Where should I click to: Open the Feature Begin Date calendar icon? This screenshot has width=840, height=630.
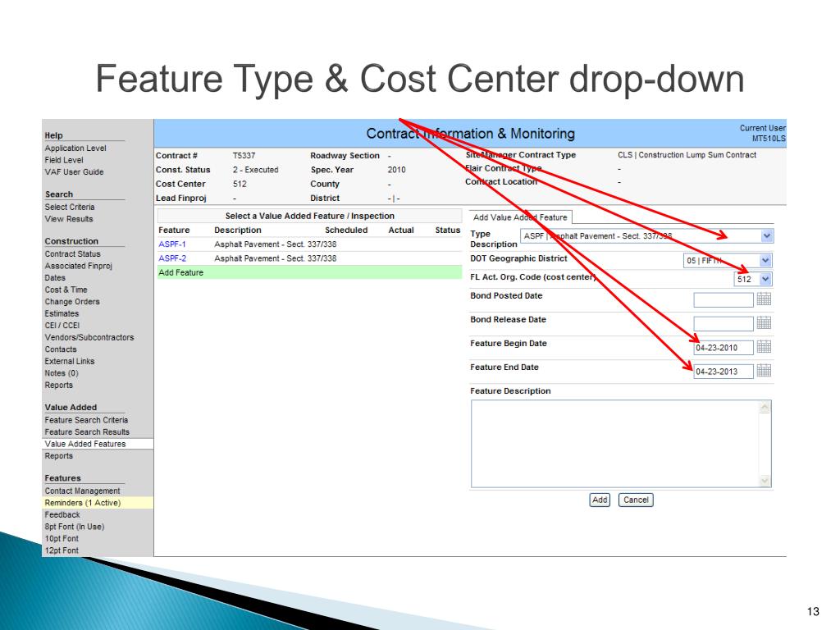(764, 347)
